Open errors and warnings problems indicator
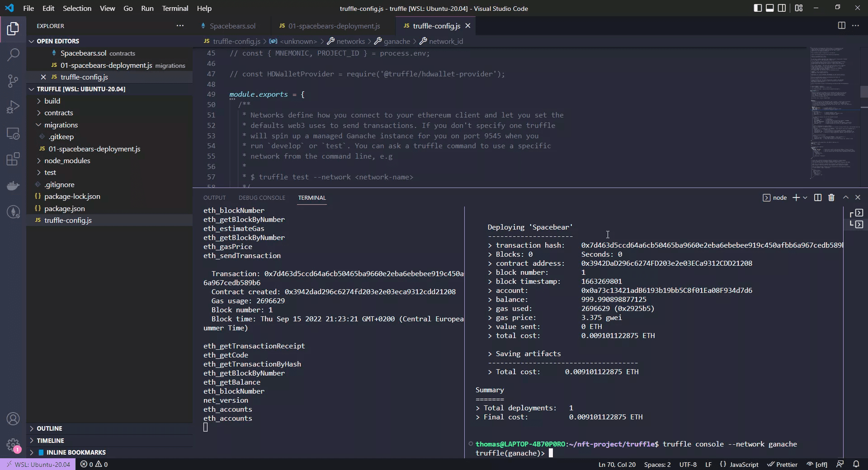The height and width of the screenshot is (470, 868). (x=94, y=464)
